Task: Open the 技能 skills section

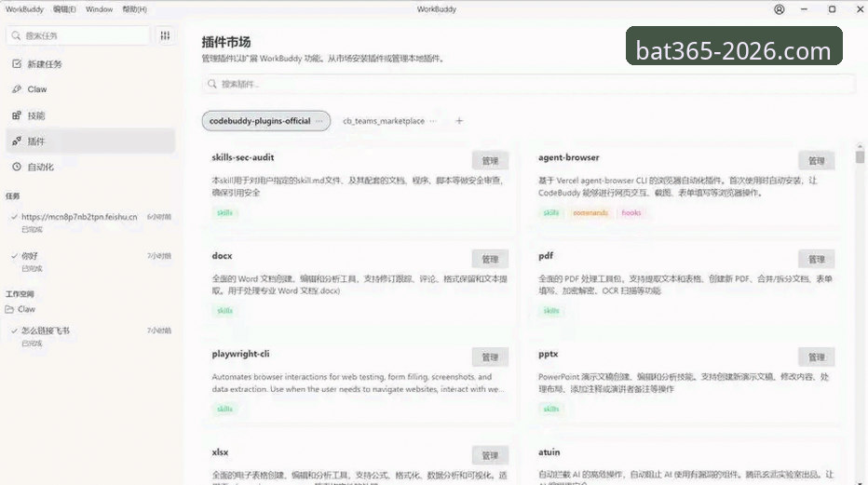Action: tap(90, 115)
